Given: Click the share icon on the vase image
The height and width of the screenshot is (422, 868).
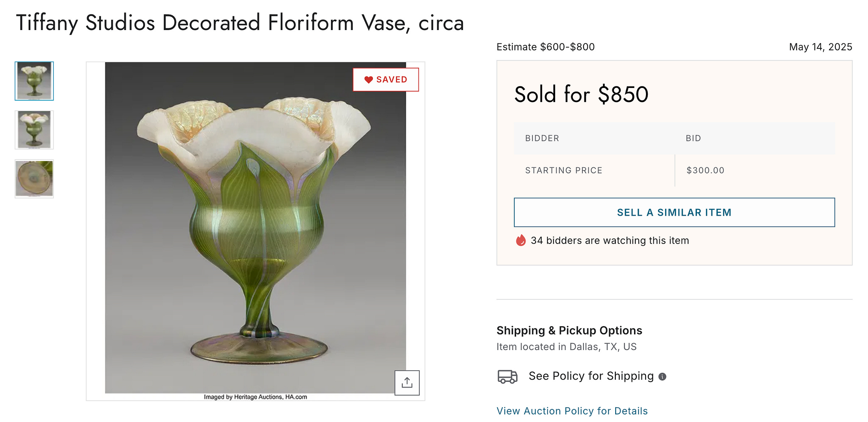Looking at the screenshot, I should (407, 383).
